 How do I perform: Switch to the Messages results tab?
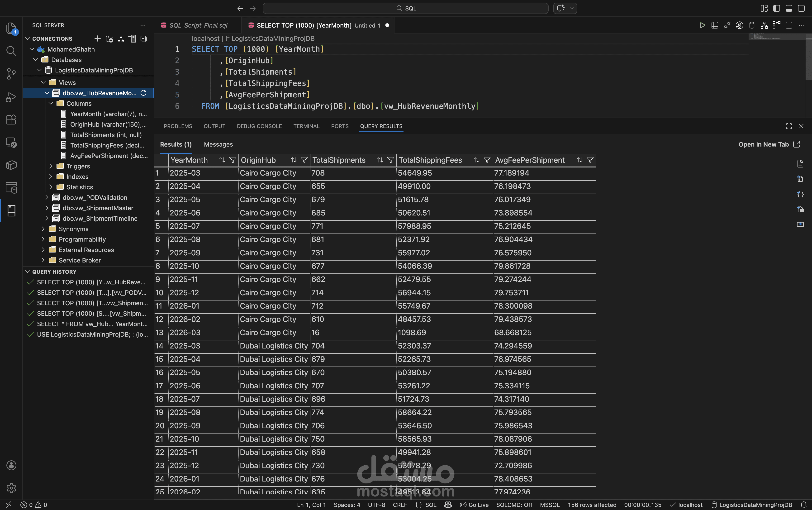(x=218, y=144)
